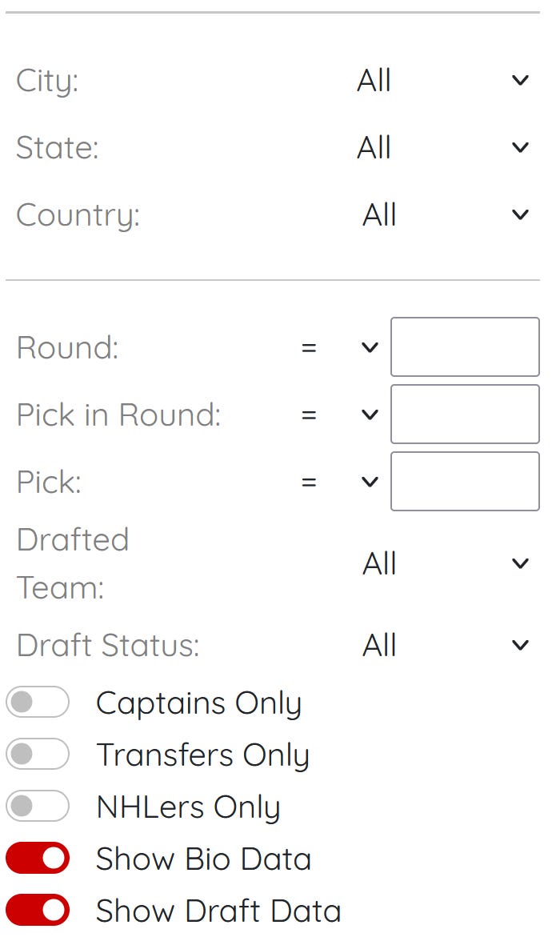Select the Drafted Team All dropdown
The width and height of the screenshot is (560, 945).
coord(446,564)
